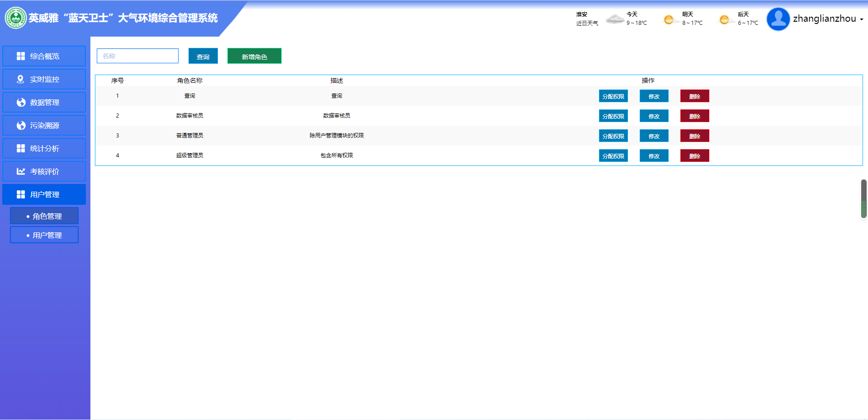Click the 考核评价 chart icon
This screenshot has width=868, height=420.
(x=21, y=171)
